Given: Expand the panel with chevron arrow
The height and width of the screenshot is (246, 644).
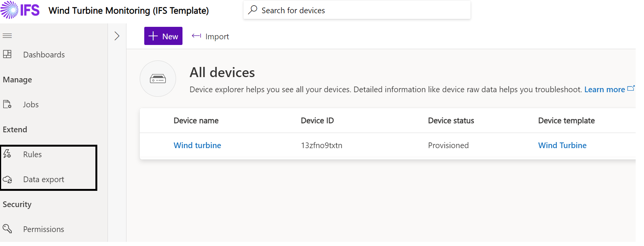Looking at the screenshot, I should point(117,36).
